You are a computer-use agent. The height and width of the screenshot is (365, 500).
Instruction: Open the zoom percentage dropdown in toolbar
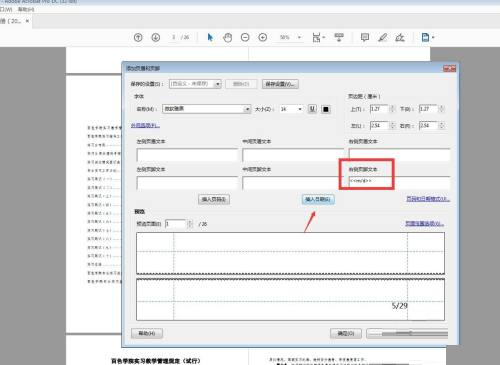point(299,37)
